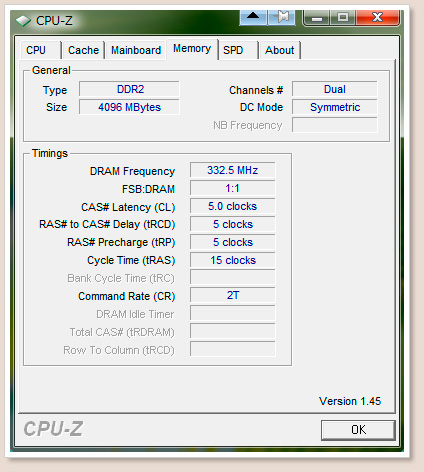Click the Symmetric DC Mode field

pyautogui.click(x=335, y=107)
